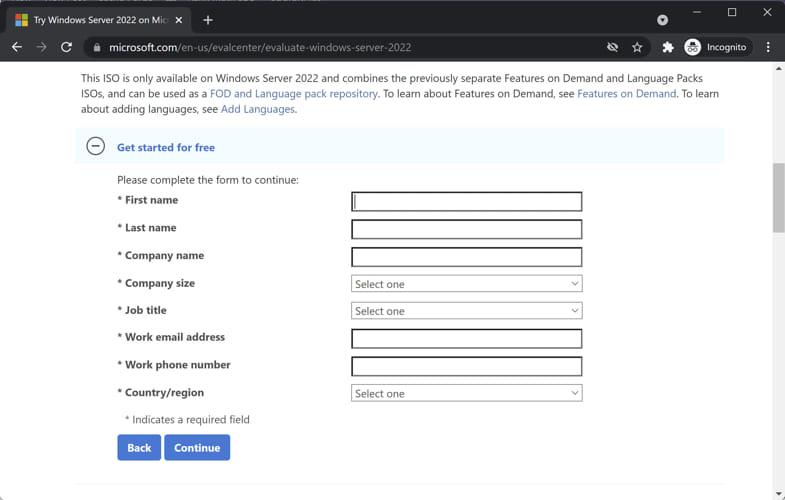Open the Extensions puzzle icon
This screenshot has width=785, height=500.
tap(668, 47)
